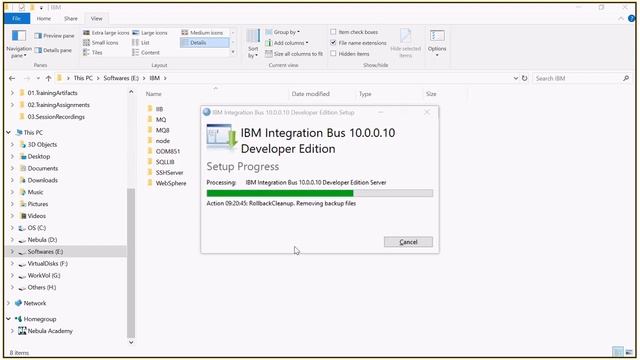This screenshot has height=360, width=640.
Task: Select the View ribbon tab
Action: coord(97,18)
